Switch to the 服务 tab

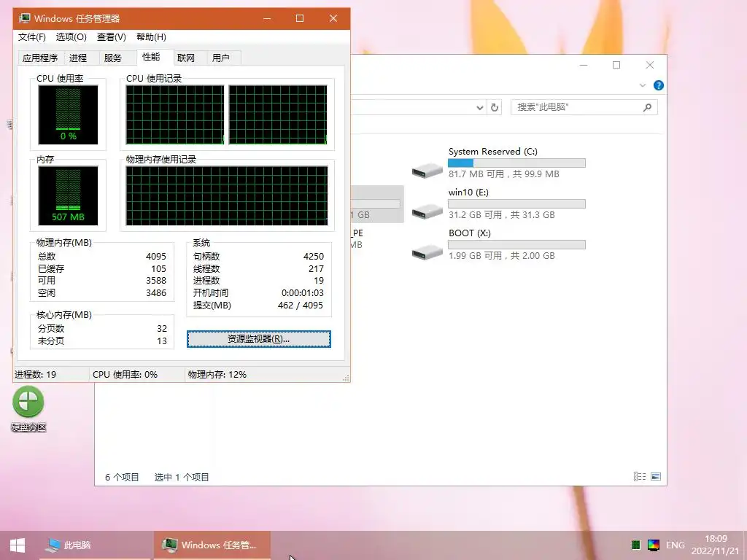113,58
